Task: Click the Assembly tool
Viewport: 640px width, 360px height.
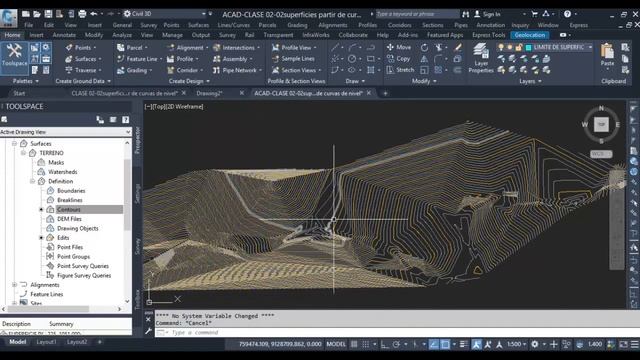Action: (232, 59)
